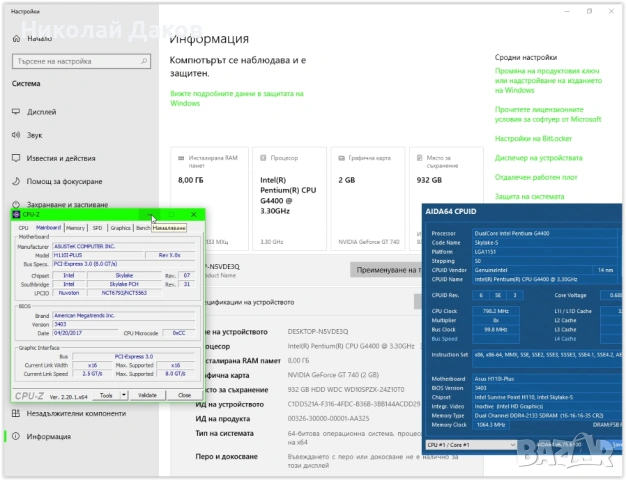Open Отдалечен работен плот link
This screenshot has height=480, width=626.
click(x=536, y=177)
